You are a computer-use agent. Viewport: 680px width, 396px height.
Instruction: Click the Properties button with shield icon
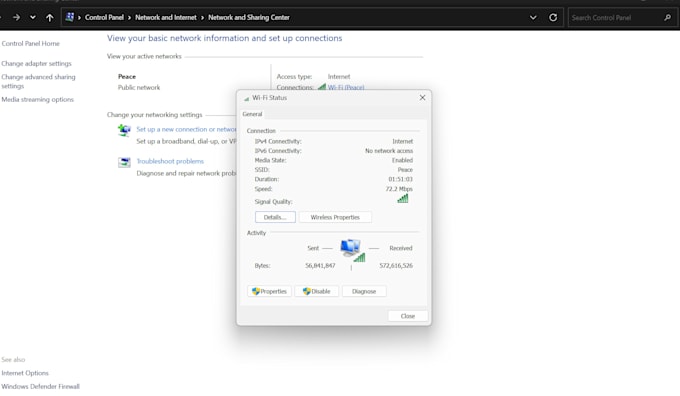coord(269,291)
